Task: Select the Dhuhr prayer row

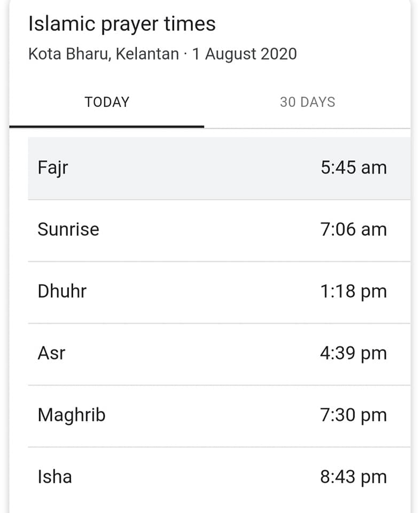Action: (x=219, y=292)
